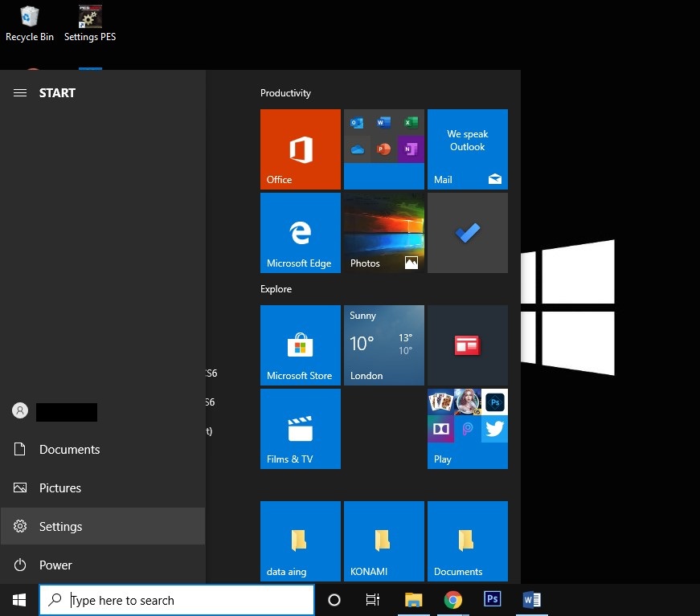Open the red News tile

(x=468, y=345)
